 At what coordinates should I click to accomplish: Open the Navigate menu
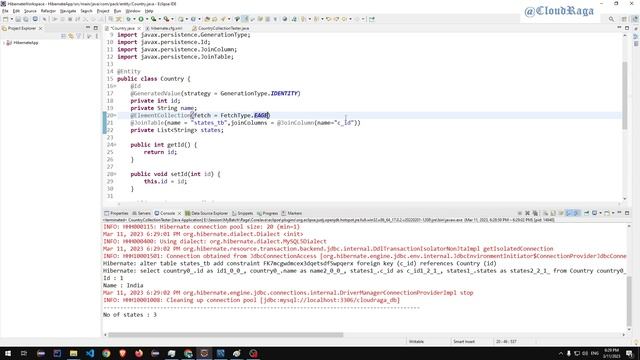click(68, 11)
